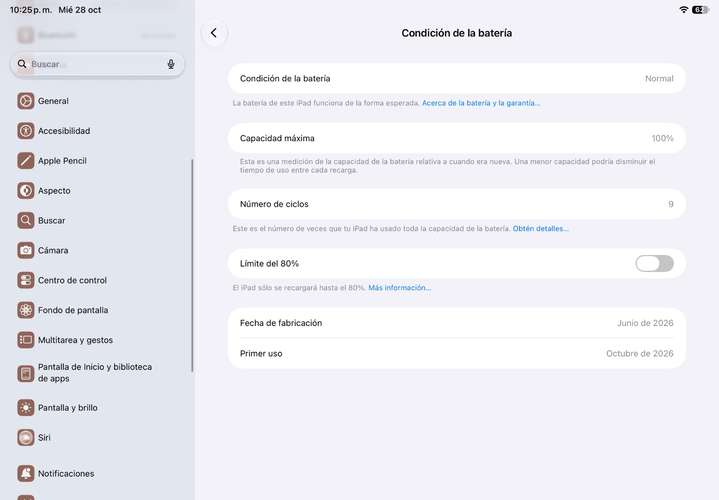
Task: Tap the Fondo de pantalla icon
Action: click(26, 310)
